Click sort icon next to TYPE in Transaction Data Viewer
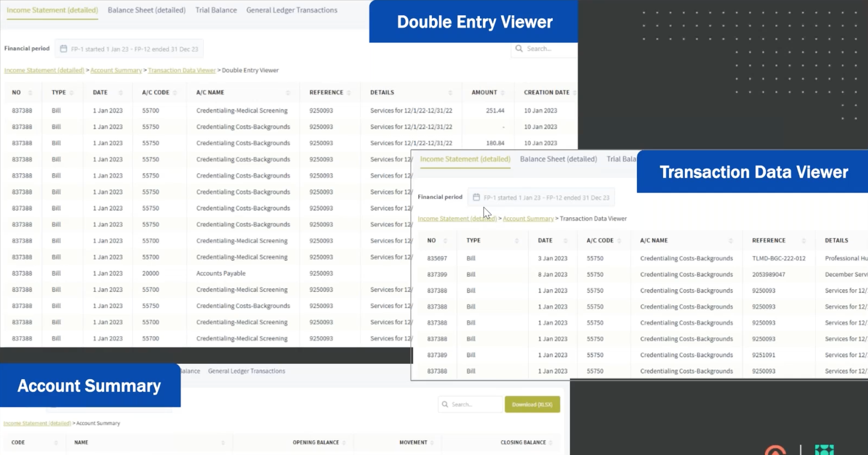 coord(516,241)
